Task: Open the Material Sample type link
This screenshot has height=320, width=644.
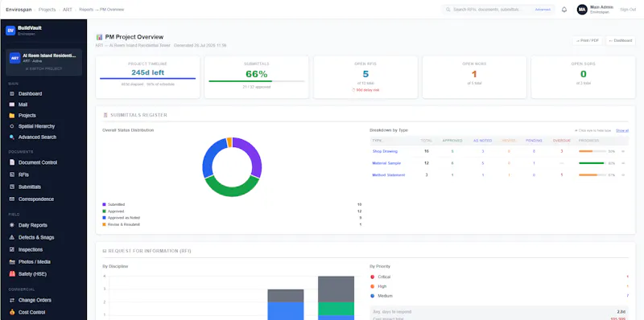Action: (386, 163)
